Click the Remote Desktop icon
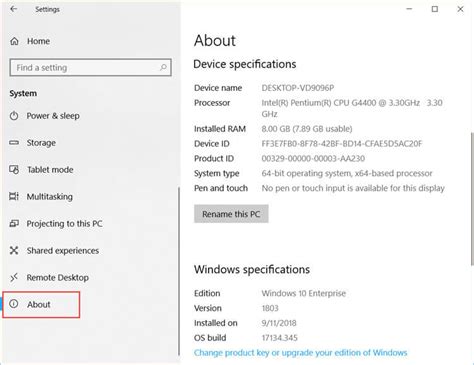Screen dimensions: 474x365 click(14, 277)
